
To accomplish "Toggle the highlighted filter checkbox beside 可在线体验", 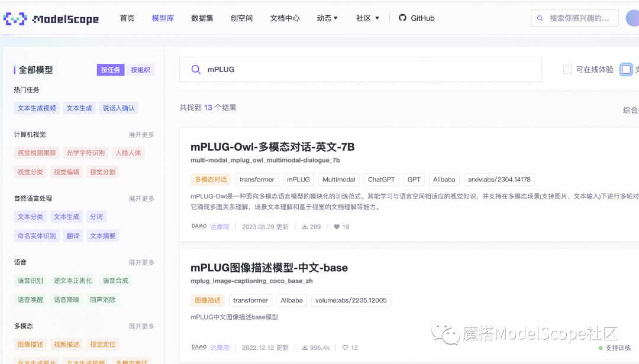I will click(626, 69).
